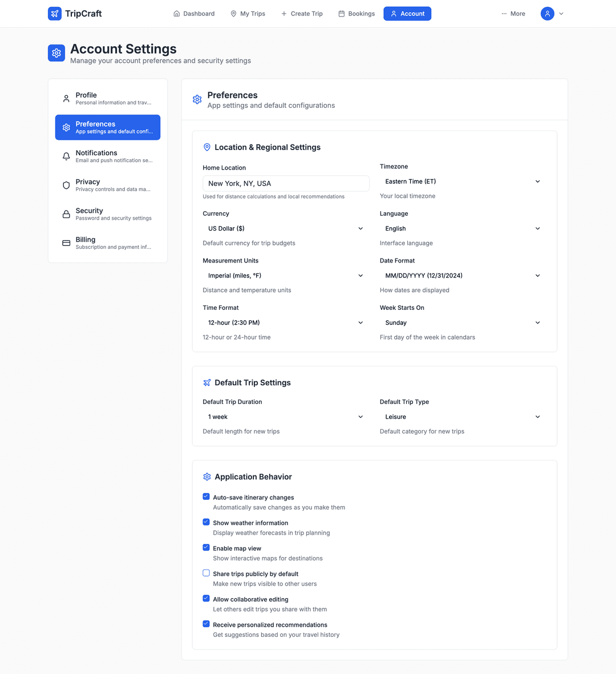Click the airplane icon next to Default Trip Settings
This screenshot has width=616, height=674.
coord(206,382)
